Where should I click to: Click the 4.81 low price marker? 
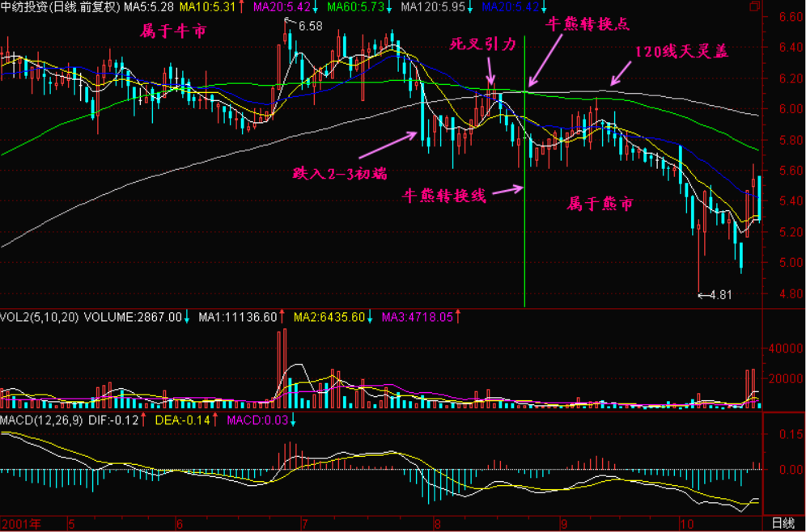pyautogui.click(x=719, y=295)
